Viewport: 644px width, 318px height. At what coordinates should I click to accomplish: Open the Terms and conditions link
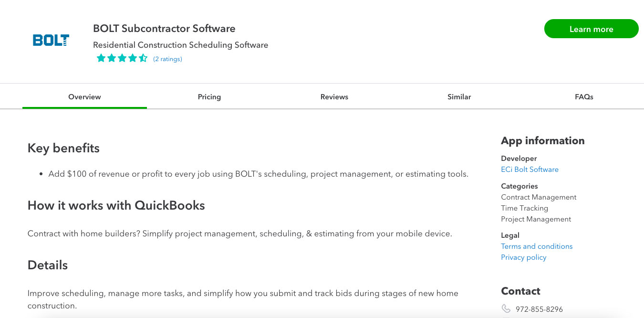pyautogui.click(x=537, y=246)
